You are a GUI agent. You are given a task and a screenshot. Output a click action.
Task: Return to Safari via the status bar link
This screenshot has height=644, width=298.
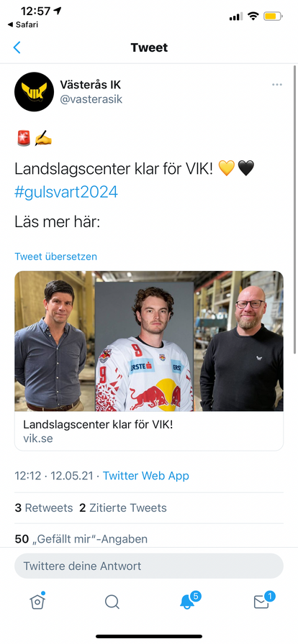(x=22, y=24)
